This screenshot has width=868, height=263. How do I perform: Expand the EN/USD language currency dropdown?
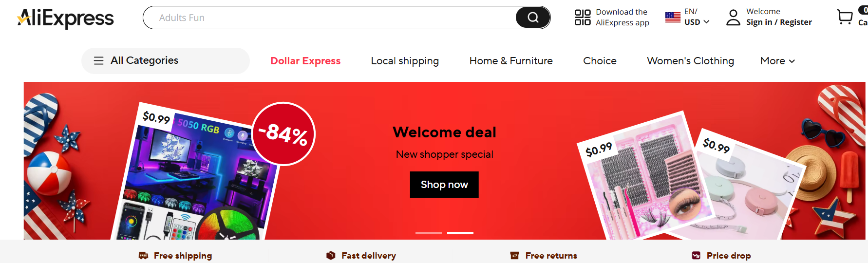(x=697, y=17)
